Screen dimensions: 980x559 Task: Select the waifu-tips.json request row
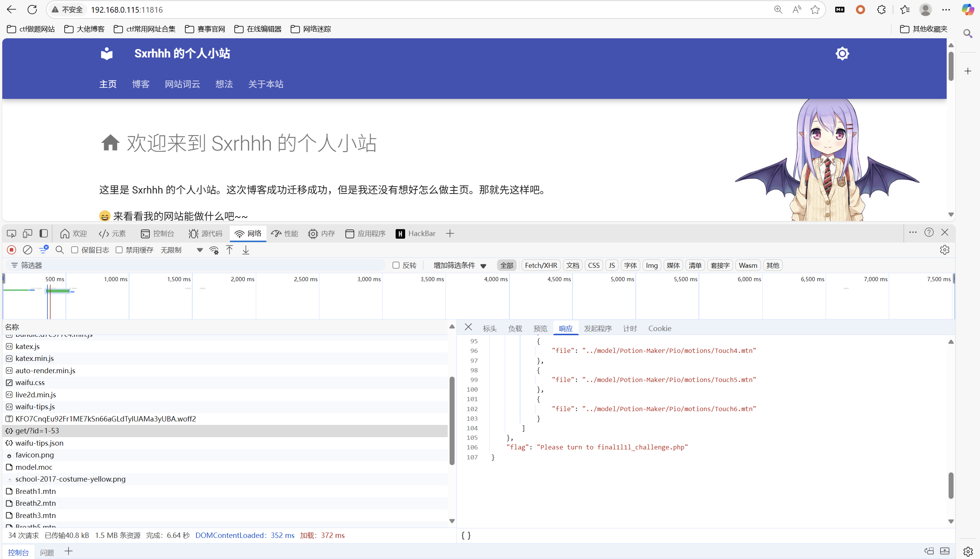225,443
